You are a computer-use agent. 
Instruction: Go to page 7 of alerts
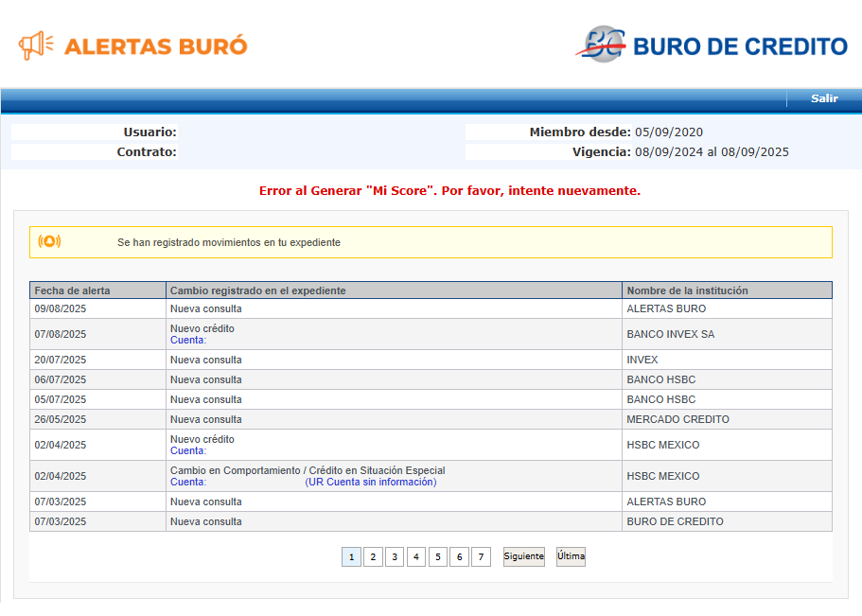click(x=481, y=556)
